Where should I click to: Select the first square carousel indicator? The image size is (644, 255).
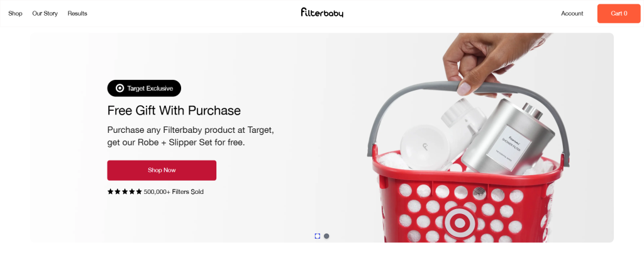[318, 236]
